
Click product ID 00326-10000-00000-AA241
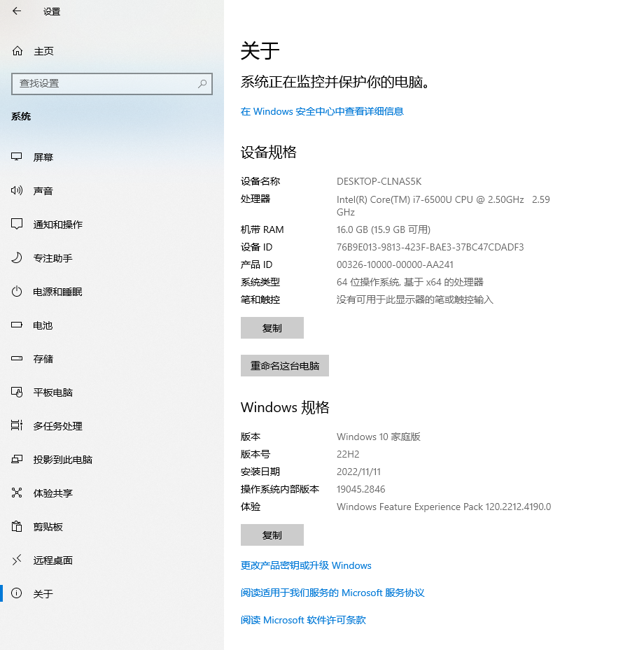click(395, 264)
